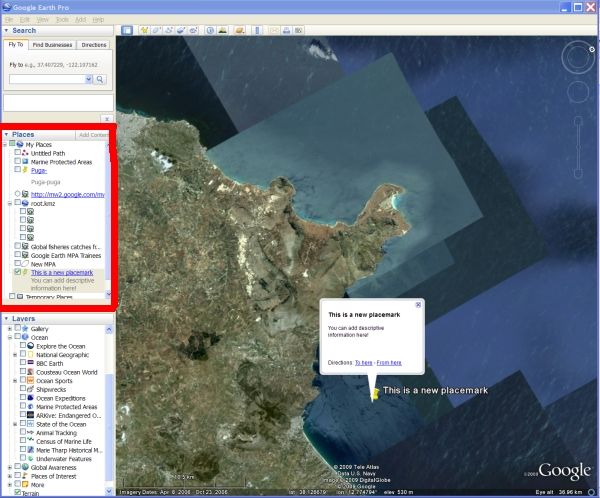Click the View in Google Maps icon
The image size is (600, 498).
pos(299,30)
